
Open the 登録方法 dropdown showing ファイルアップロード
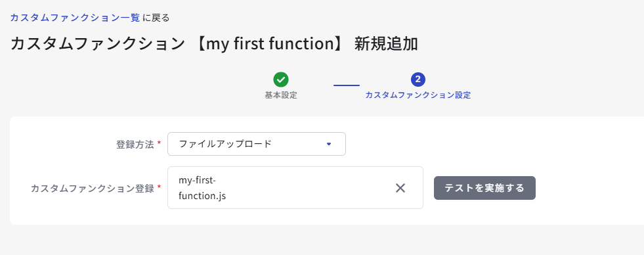click(x=257, y=144)
